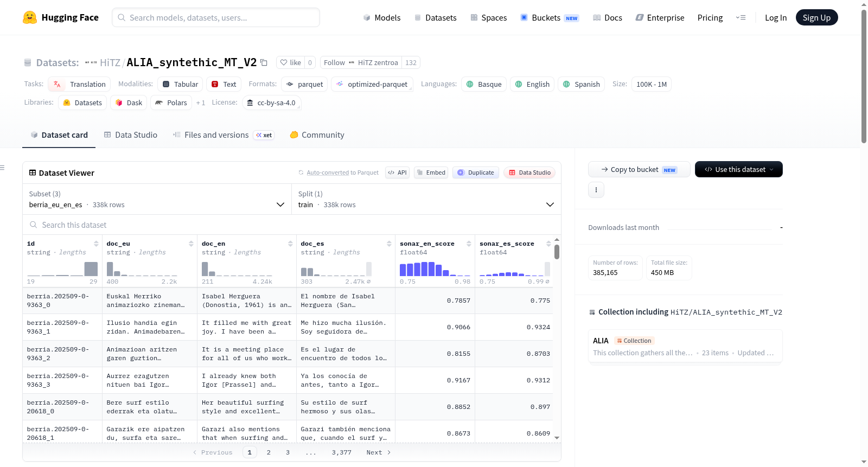This screenshot has width=868, height=467.
Task: Click the Duplicate button
Action: (476, 172)
